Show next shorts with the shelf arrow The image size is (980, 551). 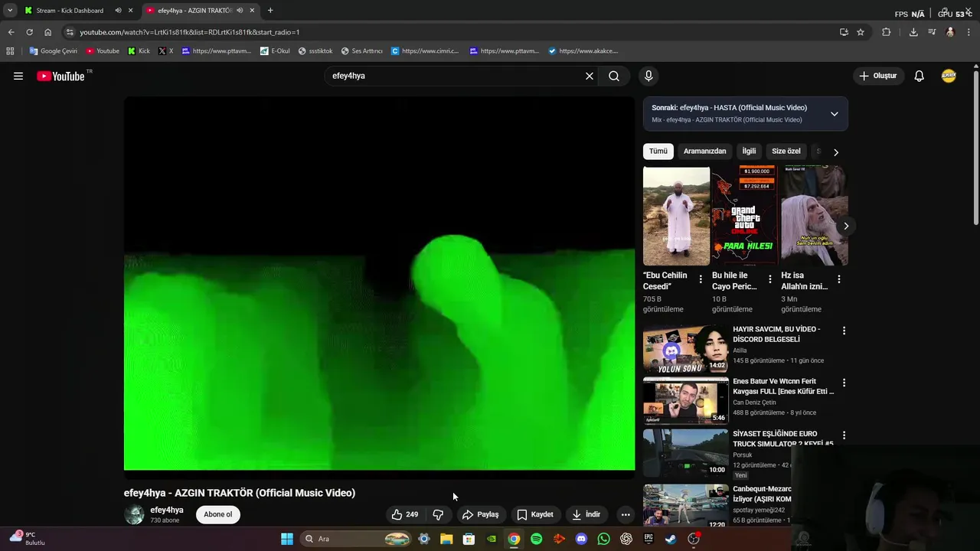coord(846,226)
